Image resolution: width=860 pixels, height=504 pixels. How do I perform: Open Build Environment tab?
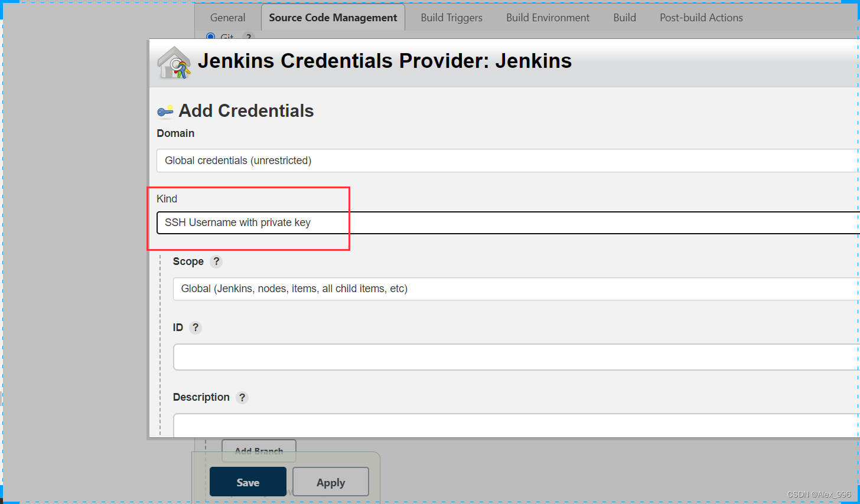click(548, 18)
